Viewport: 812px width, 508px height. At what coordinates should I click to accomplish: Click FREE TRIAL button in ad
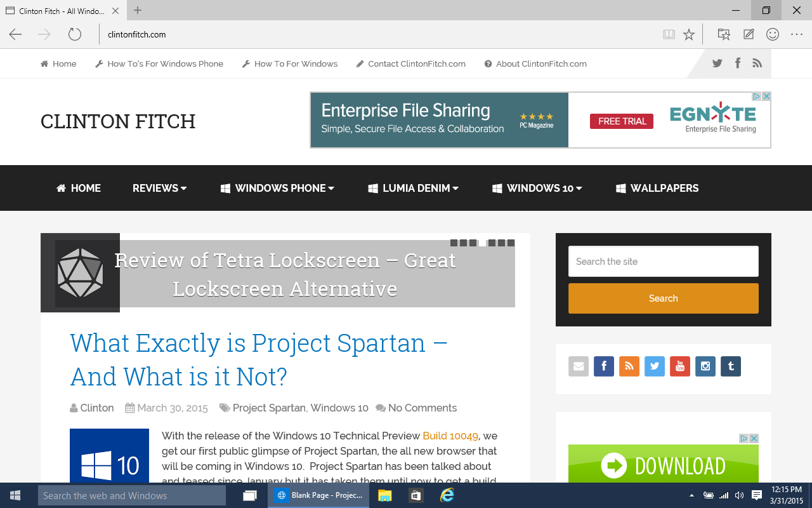click(622, 121)
